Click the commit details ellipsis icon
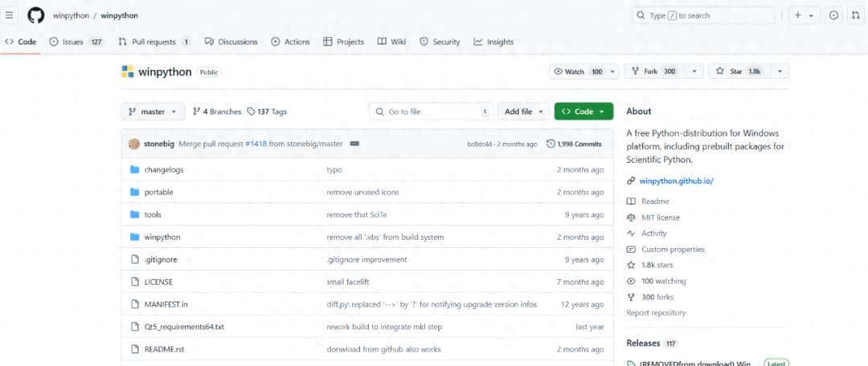 tap(354, 144)
